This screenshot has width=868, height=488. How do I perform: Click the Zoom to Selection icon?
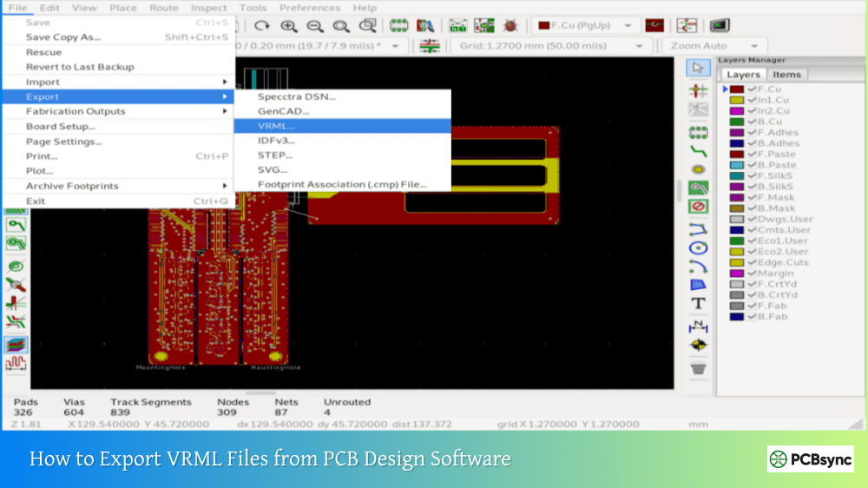pos(367,25)
